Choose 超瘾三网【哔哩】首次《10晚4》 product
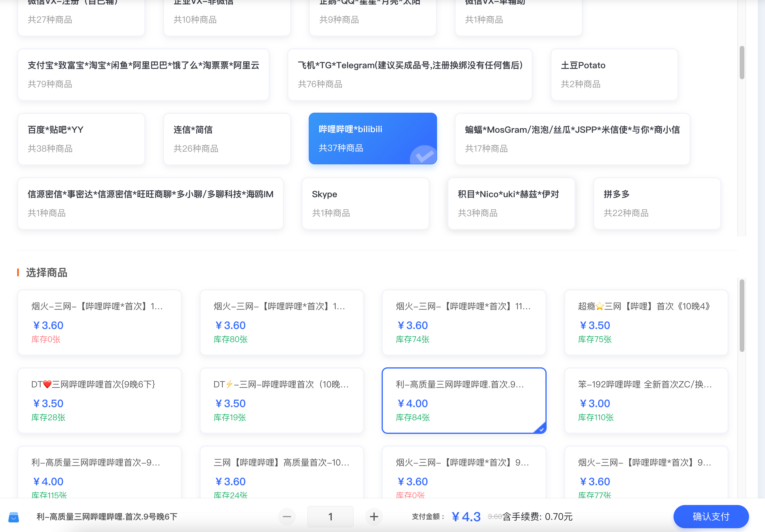The height and width of the screenshot is (532, 765). coord(646,322)
